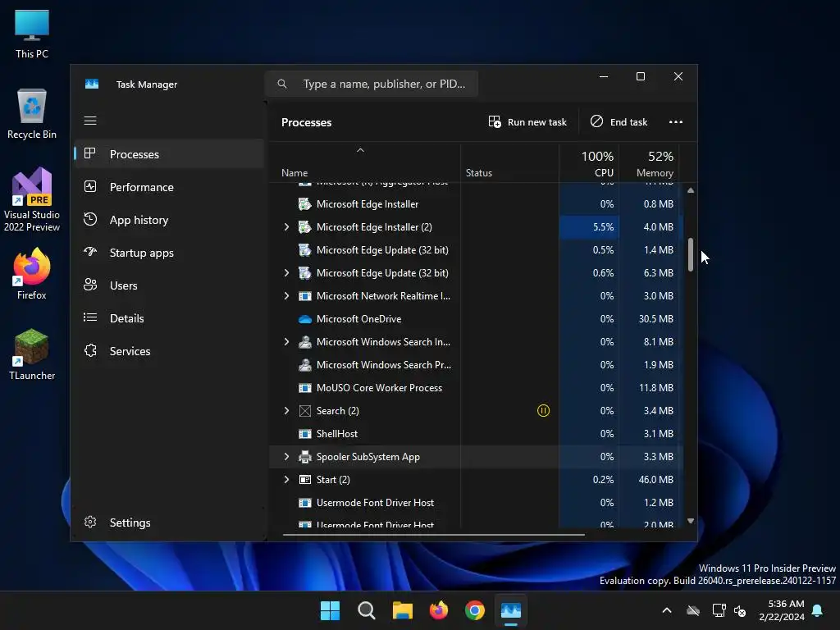840x630 pixels.
Task: Expand the Microsoft Network Realtime process
Action: tap(286, 296)
